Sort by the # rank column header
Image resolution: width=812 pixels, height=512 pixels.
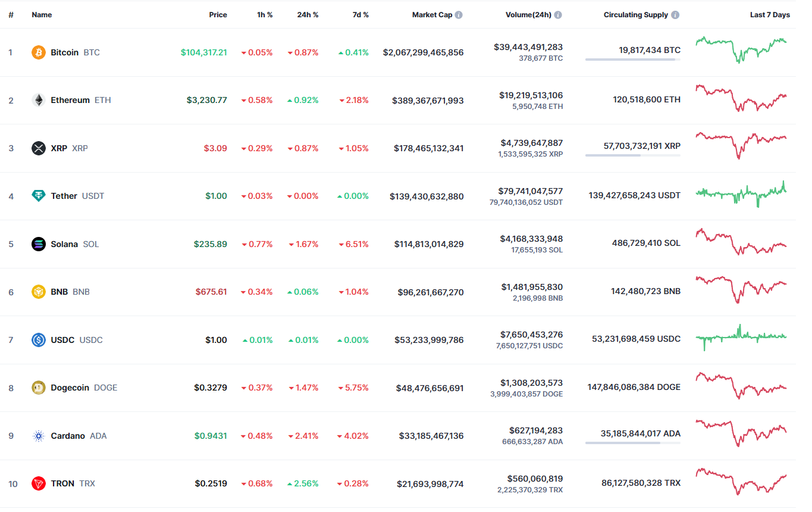[x=11, y=15]
